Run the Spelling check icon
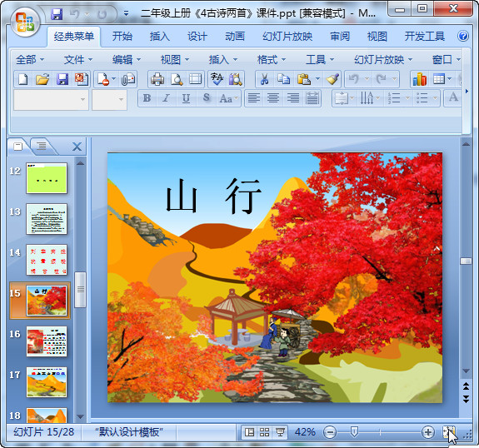The width and height of the screenshot is (479, 448). tap(217, 79)
